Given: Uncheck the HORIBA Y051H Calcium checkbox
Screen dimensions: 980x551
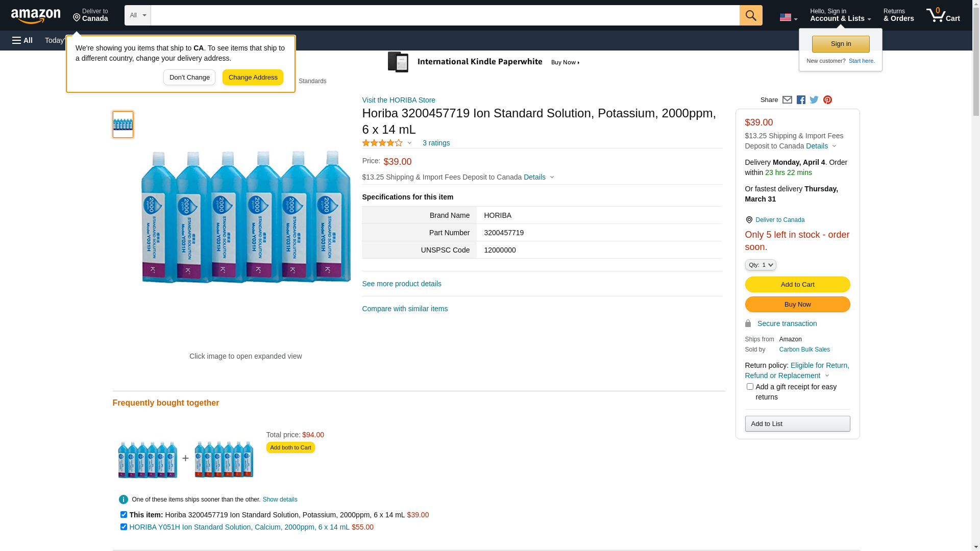Looking at the screenshot, I should click(124, 527).
